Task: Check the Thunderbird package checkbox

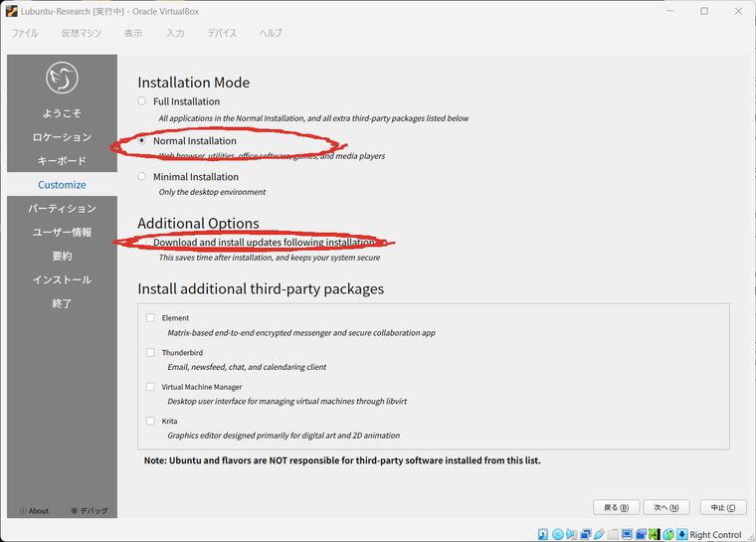Action: pos(150,352)
